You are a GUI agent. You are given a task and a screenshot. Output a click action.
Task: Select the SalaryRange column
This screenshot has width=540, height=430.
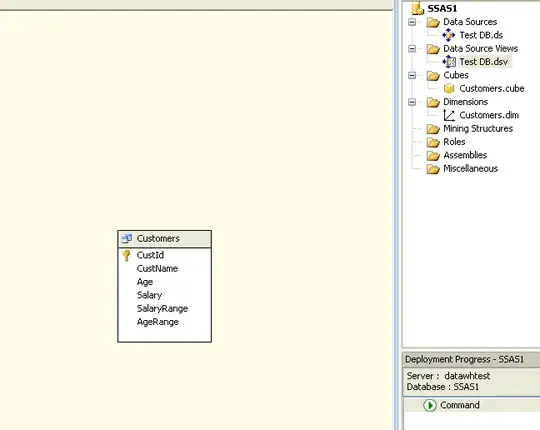[162, 308]
